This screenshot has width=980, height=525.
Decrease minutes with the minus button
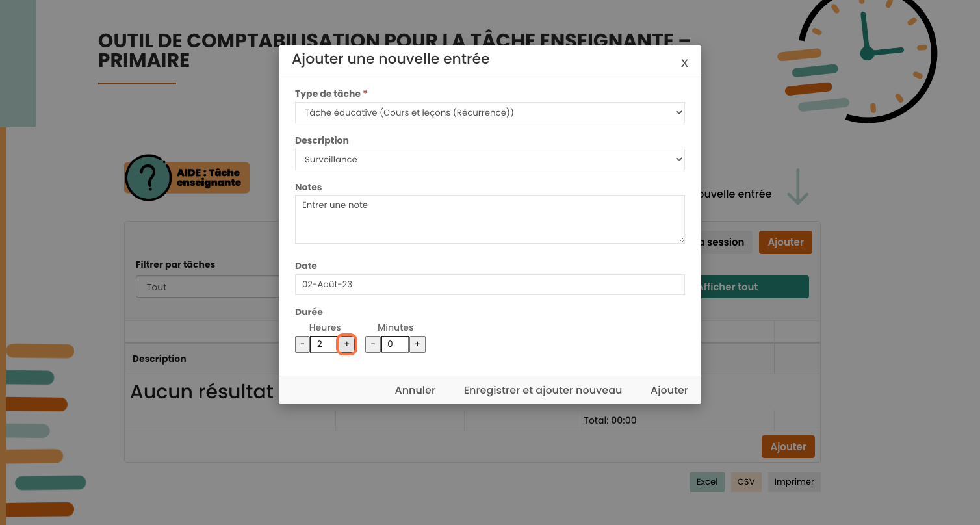point(373,344)
